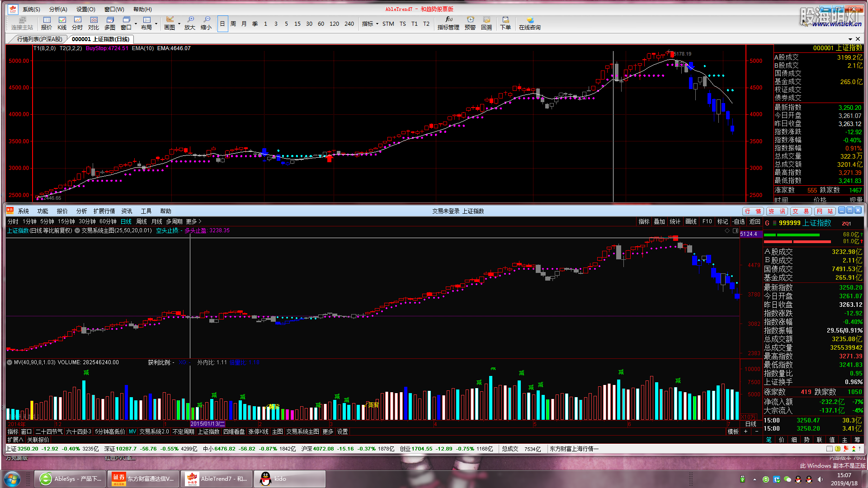Click the + zoom button beside 模板
The width and height of the screenshot is (868, 488).
coord(745,432)
